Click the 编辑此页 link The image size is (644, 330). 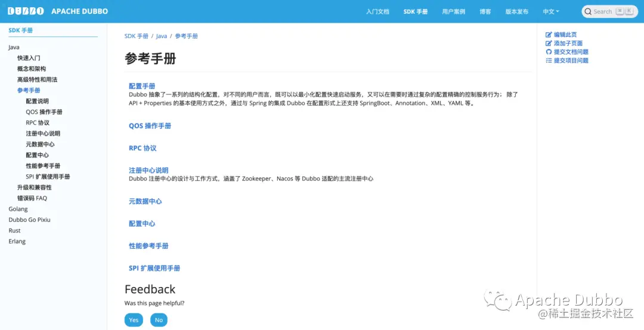pos(565,35)
